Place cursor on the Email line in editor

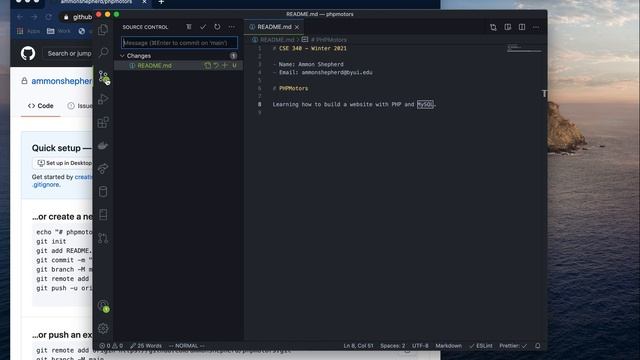pyautogui.click(x=322, y=72)
